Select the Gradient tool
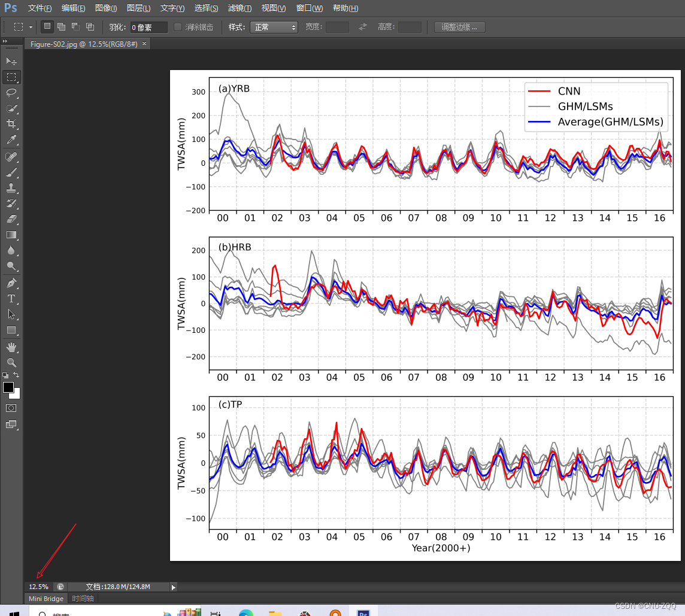This screenshot has width=685, height=616. (11, 235)
